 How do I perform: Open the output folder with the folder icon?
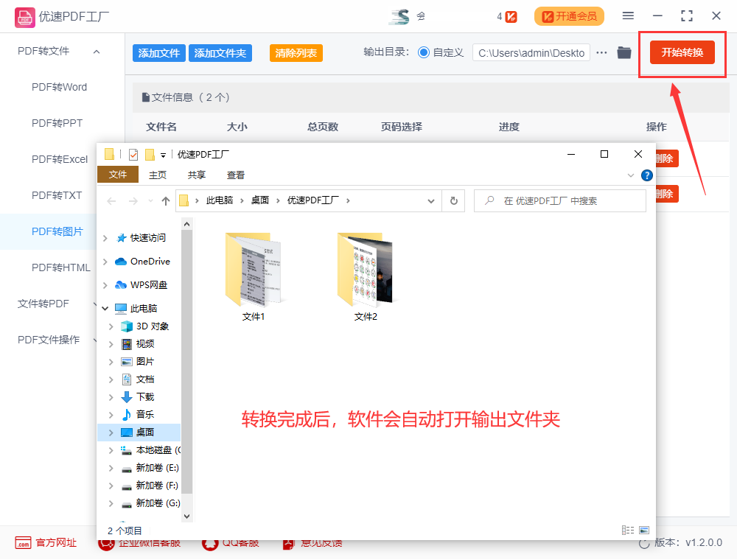[624, 52]
